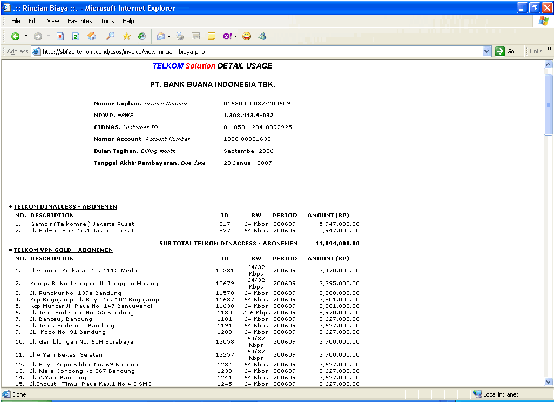Screen dimensions: 555x403
Task: Print the page with the printer icon
Action: coord(181,36)
